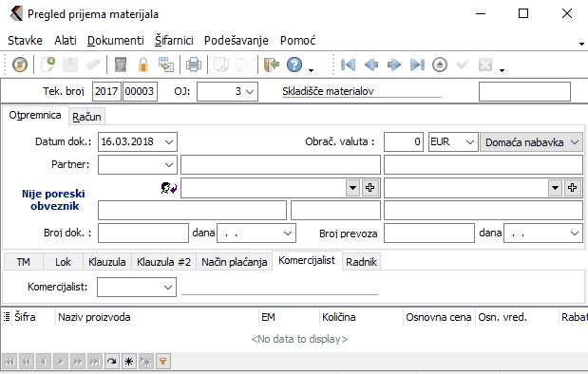This screenshot has height=374, width=588.
Task: Open the Datum dok. date dropdown
Action: click(x=169, y=142)
